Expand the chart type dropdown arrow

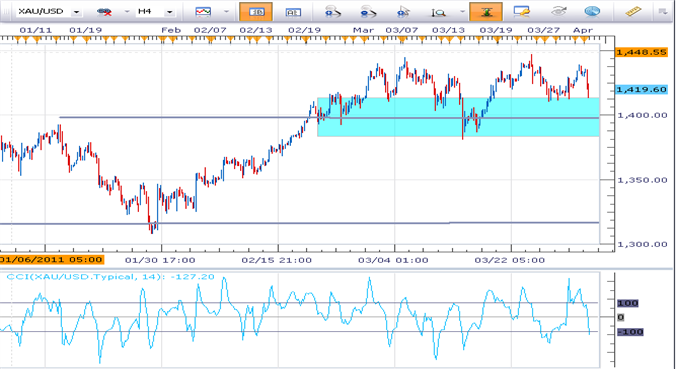(226, 12)
